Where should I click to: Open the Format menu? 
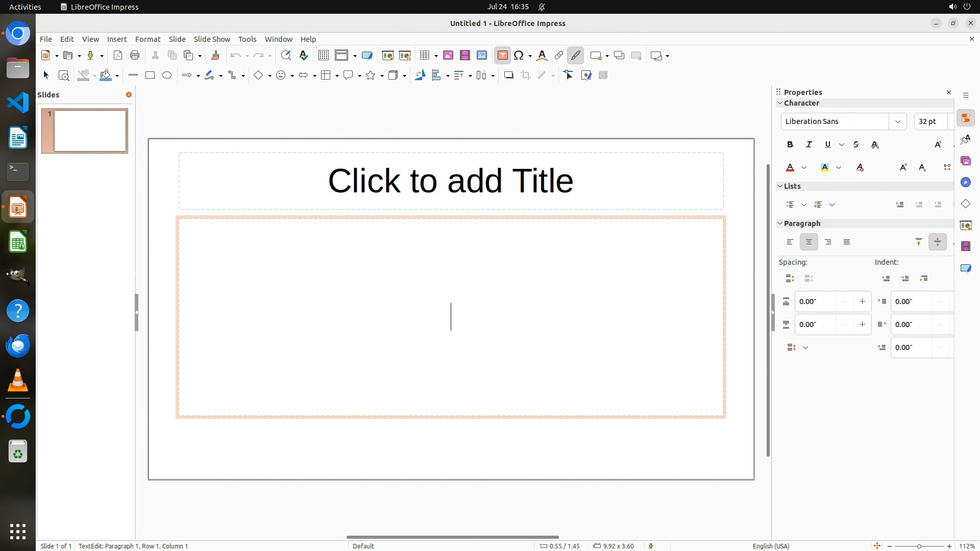148,39
